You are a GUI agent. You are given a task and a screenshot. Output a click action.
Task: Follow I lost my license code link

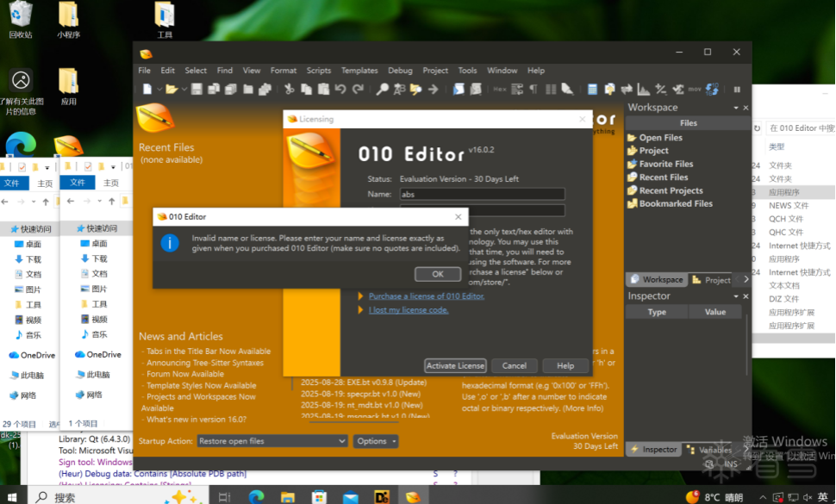(x=409, y=310)
